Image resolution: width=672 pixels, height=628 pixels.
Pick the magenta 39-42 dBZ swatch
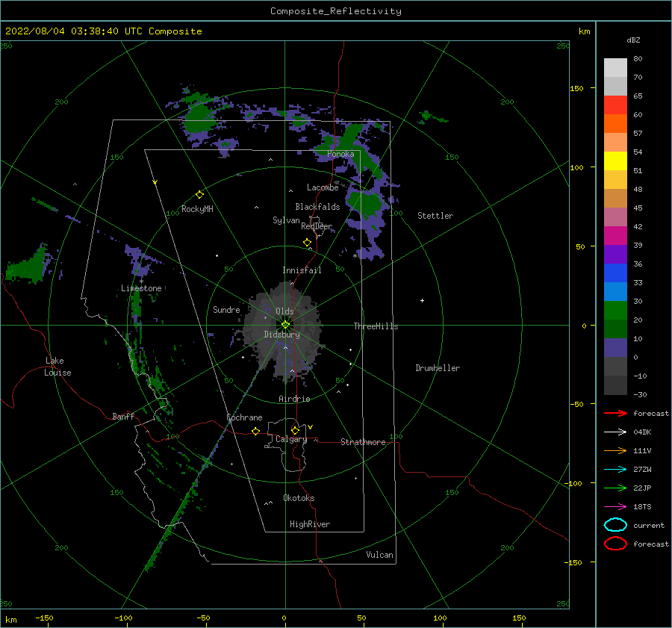(615, 236)
